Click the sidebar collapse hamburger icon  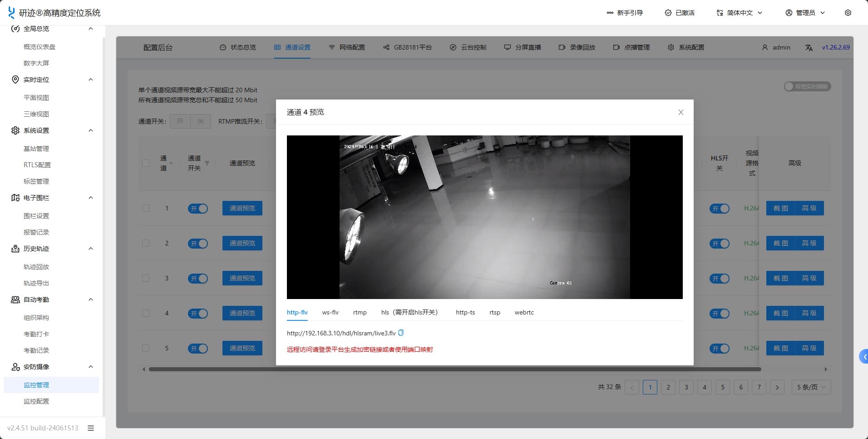pyautogui.click(x=91, y=428)
